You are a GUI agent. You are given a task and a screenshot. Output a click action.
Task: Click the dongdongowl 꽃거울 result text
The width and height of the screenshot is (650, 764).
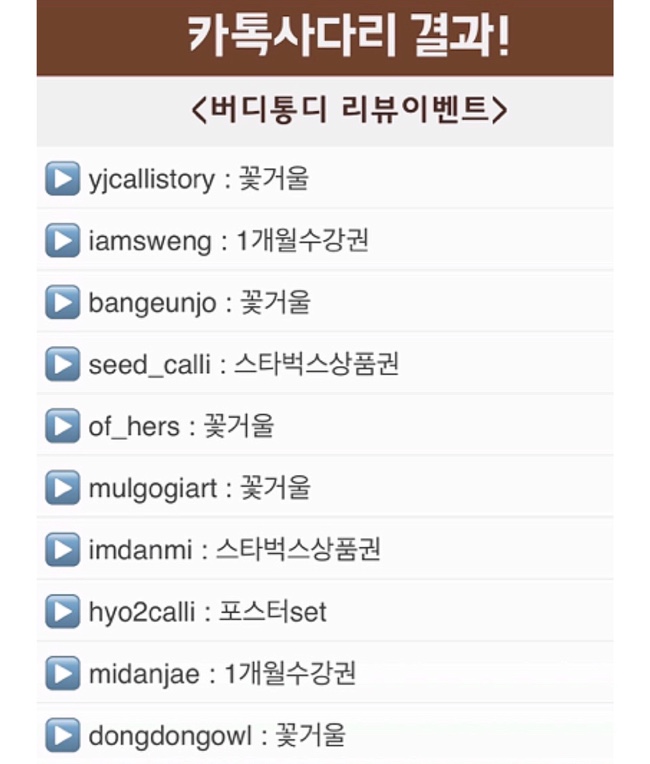pos(217,736)
